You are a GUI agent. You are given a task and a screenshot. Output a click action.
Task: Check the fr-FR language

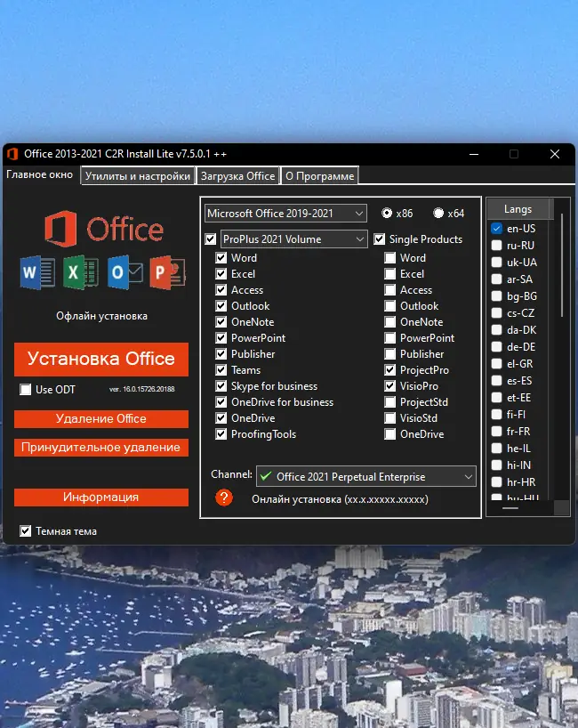[496, 432]
